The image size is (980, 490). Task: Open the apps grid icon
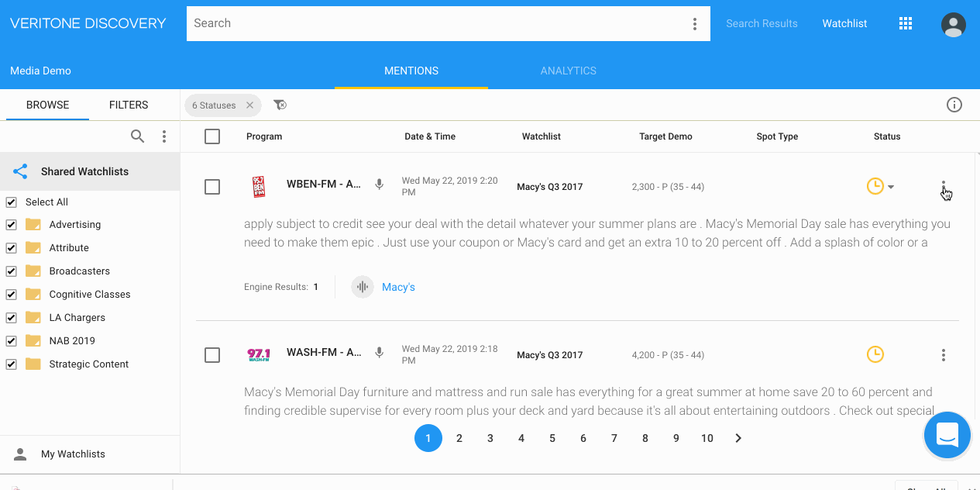click(905, 23)
